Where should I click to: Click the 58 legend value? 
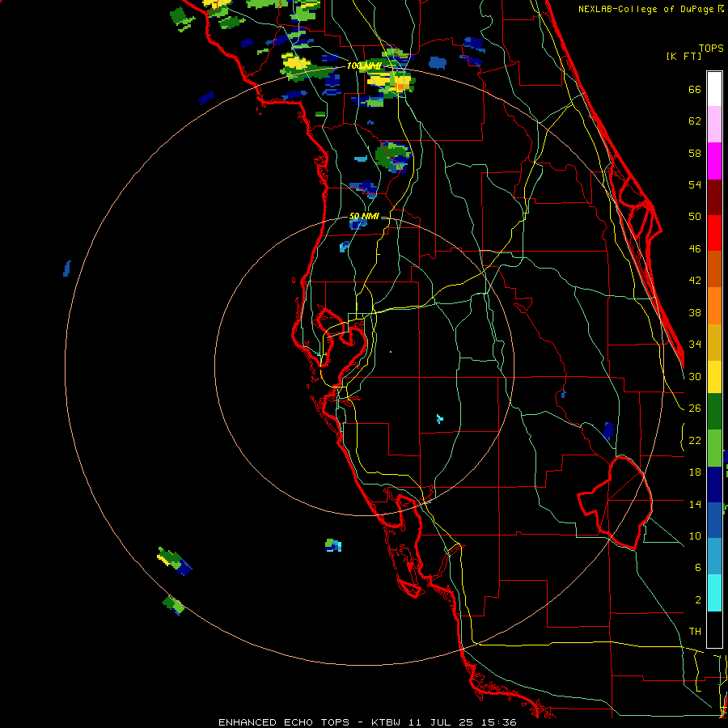pyautogui.click(x=695, y=153)
